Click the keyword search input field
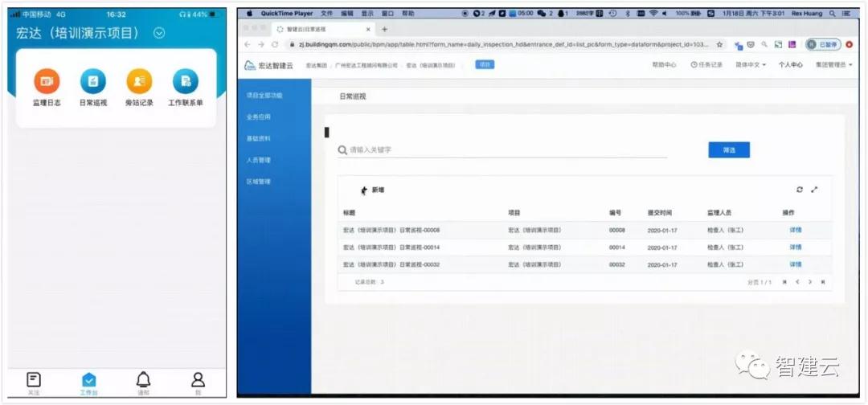 click(x=506, y=150)
